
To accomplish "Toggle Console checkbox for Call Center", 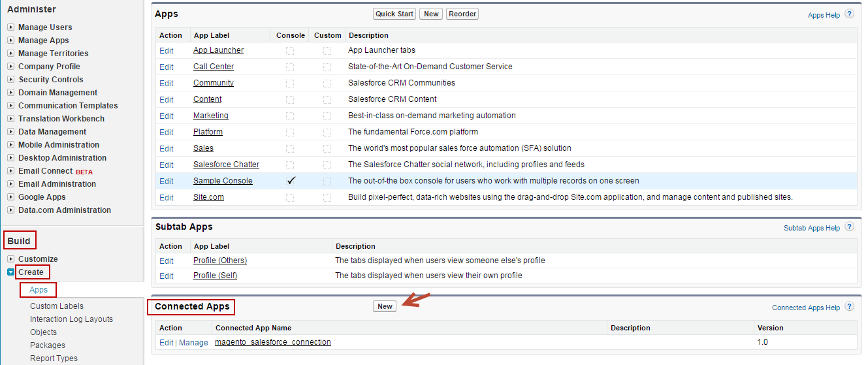I will click(x=290, y=67).
